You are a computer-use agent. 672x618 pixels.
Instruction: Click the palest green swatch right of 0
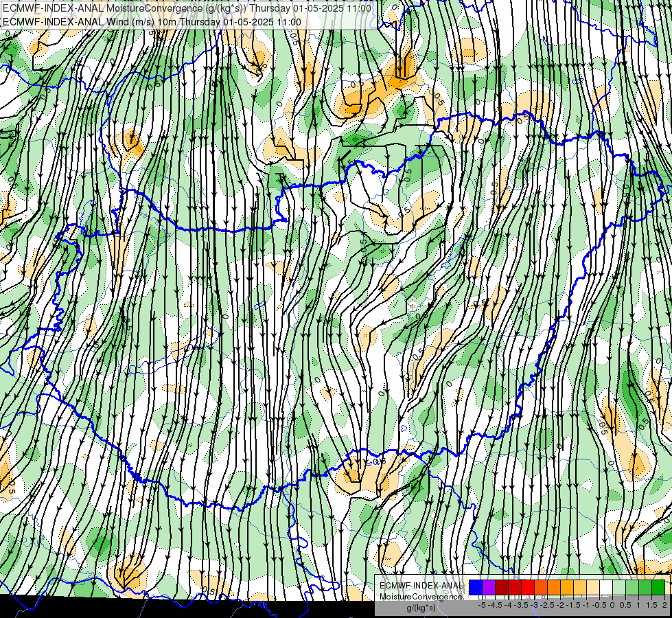point(619,587)
